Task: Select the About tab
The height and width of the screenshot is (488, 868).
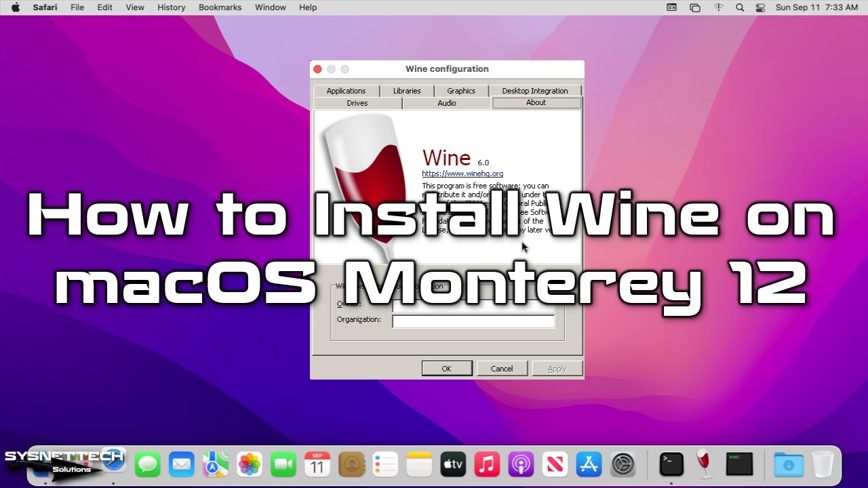Action: click(x=536, y=103)
